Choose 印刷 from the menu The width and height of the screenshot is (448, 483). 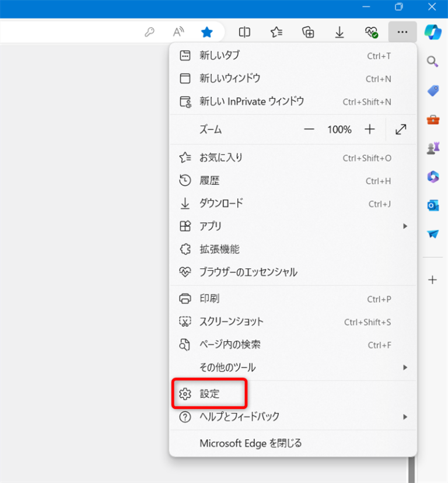coord(293,299)
